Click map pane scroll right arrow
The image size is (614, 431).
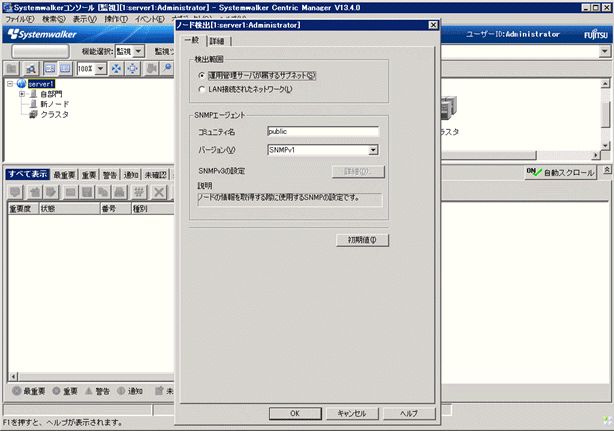[596, 155]
